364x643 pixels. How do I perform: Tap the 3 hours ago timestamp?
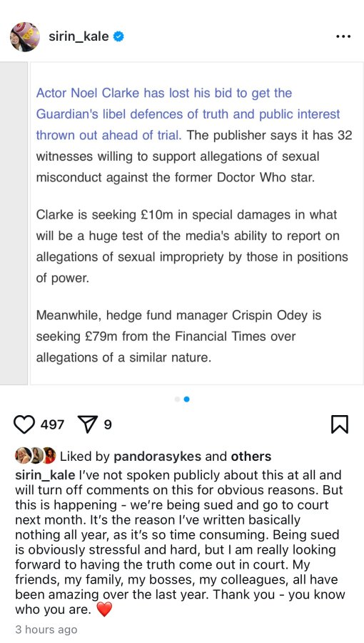pos(46,629)
